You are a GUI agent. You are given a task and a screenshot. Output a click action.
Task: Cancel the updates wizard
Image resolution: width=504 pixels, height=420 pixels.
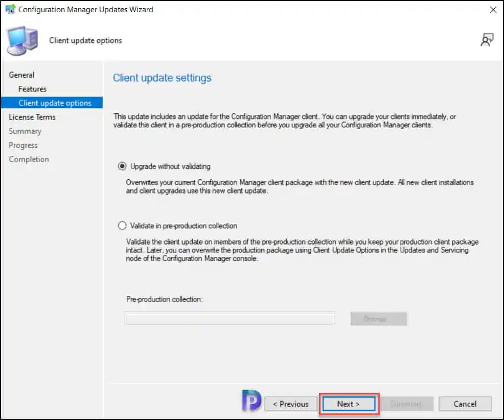click(465, 404)
